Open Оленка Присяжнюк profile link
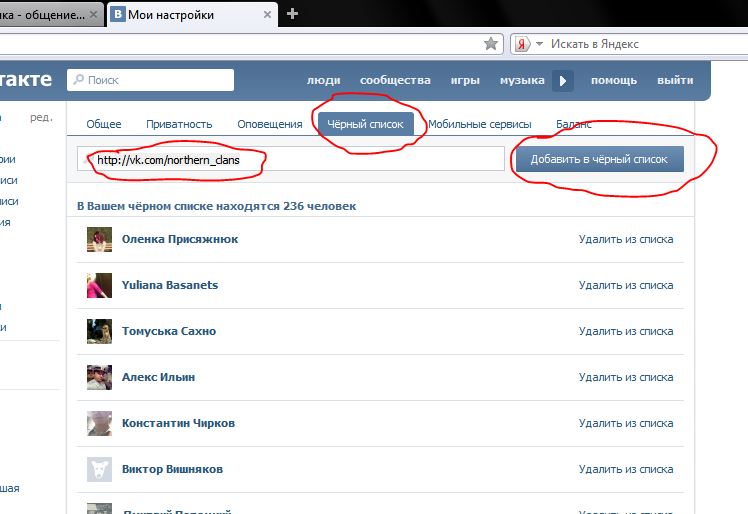This screenshot has width=748, height=514. (x=180, y=239)
